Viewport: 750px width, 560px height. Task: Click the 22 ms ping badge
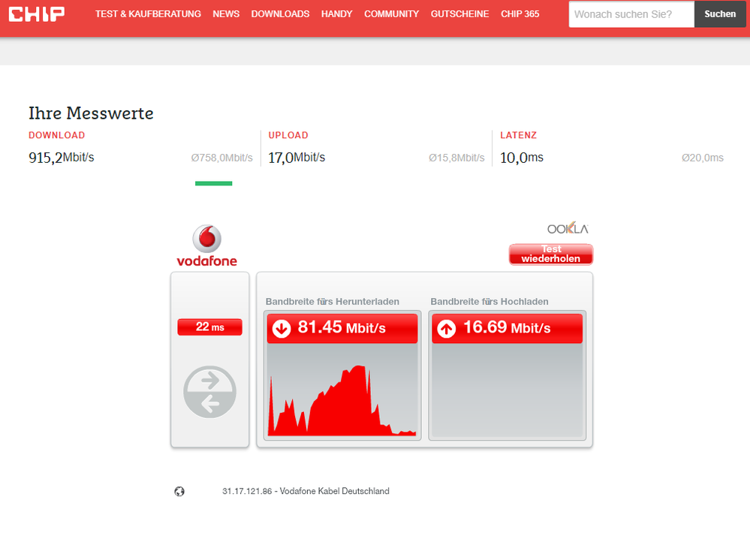tap(209, 327)
